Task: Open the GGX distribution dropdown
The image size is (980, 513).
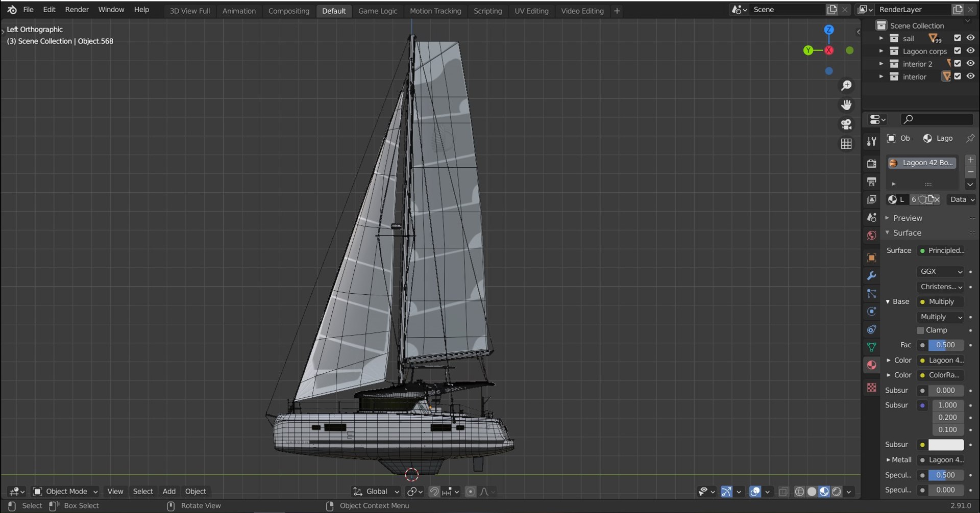Action: point(941,272)
